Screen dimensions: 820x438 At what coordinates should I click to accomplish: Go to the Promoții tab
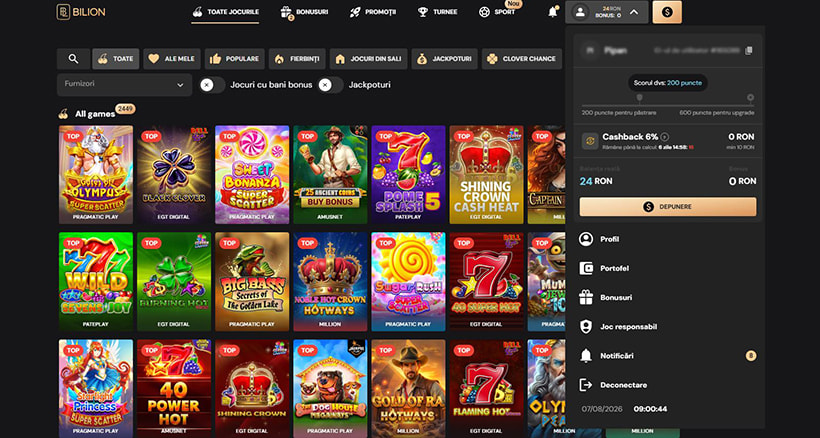[x=373, y=12]
